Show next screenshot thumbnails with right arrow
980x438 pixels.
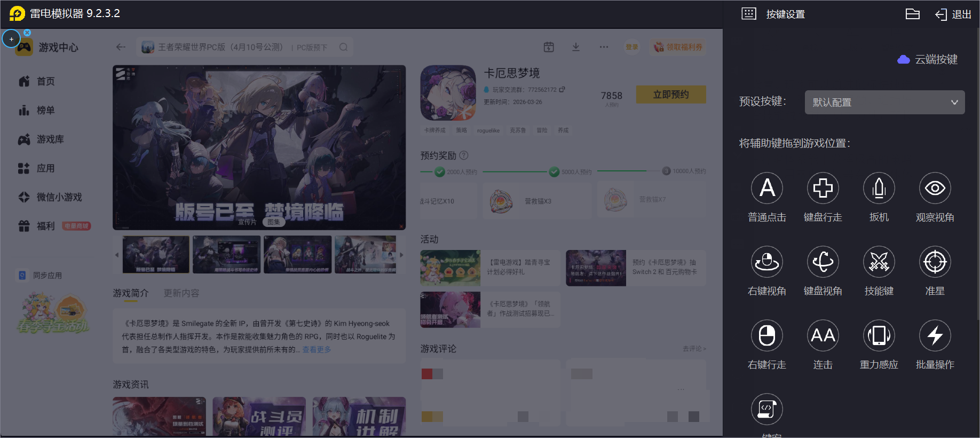tap(401, 255)
